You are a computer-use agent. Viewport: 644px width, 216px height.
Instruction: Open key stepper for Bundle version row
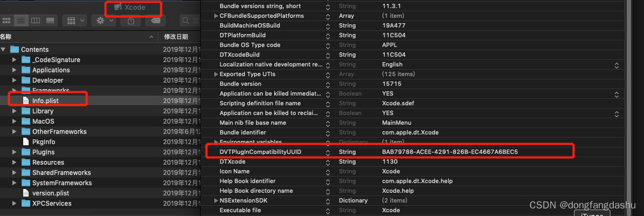click(x=328, y=84)
